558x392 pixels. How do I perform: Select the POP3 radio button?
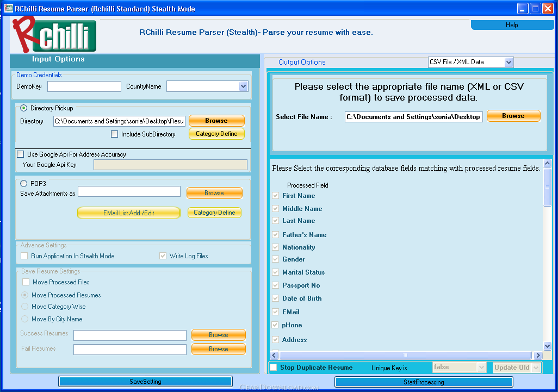23,184
